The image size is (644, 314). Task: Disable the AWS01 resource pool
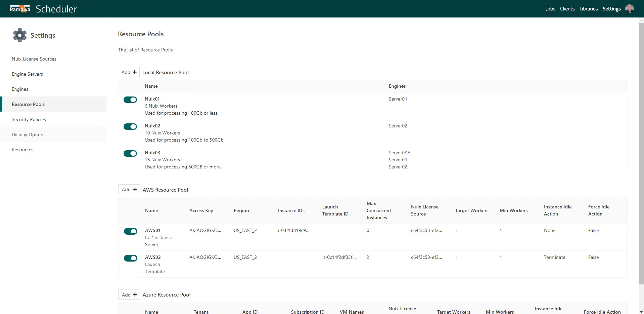[x=131, y=231]
